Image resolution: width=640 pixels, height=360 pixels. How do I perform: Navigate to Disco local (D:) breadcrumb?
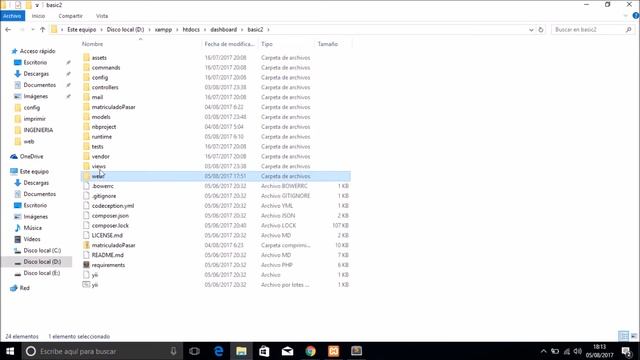[x=125, y=30]
